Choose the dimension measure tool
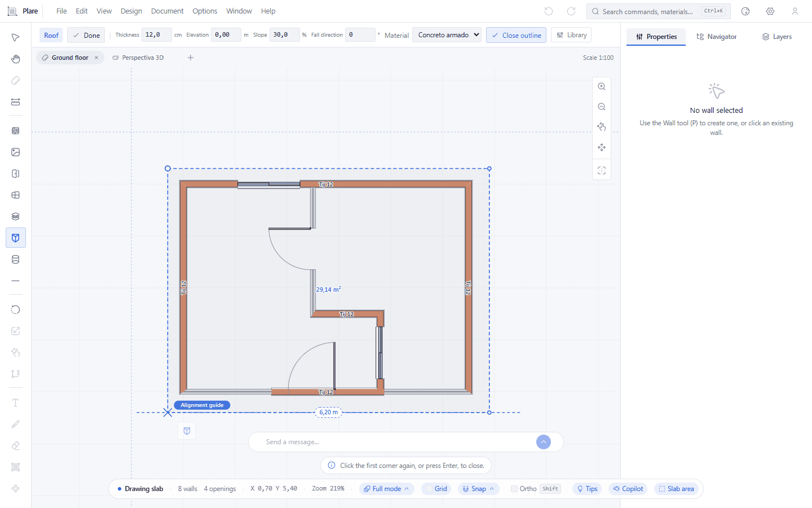This screenshot has width=812, height=508. click(x=15, y=102)
